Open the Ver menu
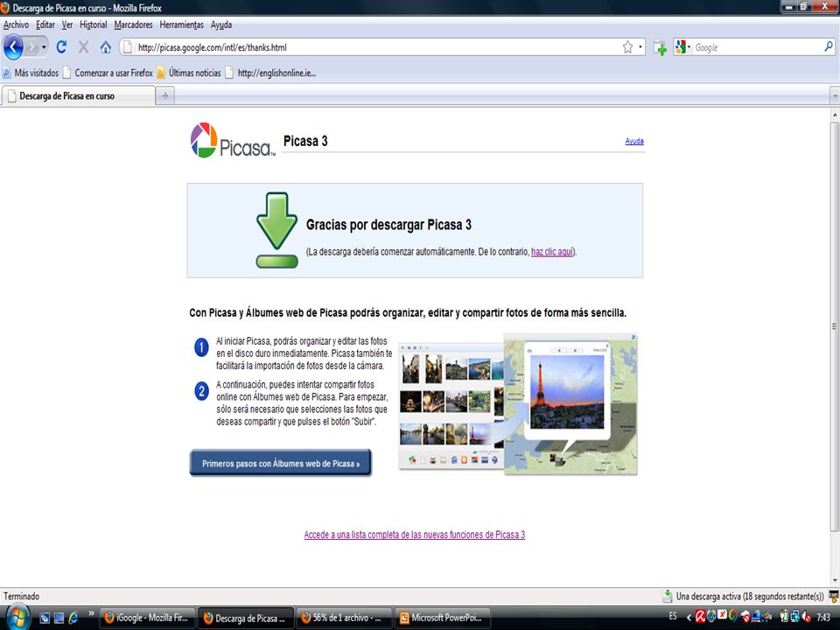 (x=67, y=24)
